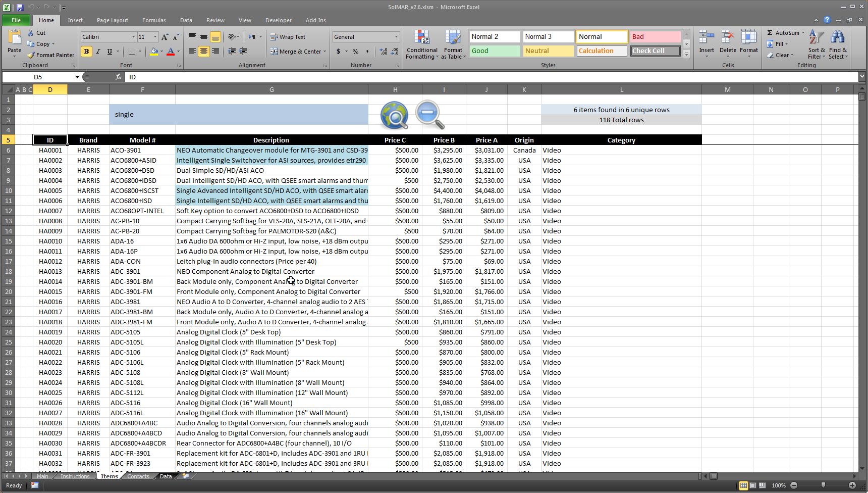Apply comma style format

coord(367,52)
